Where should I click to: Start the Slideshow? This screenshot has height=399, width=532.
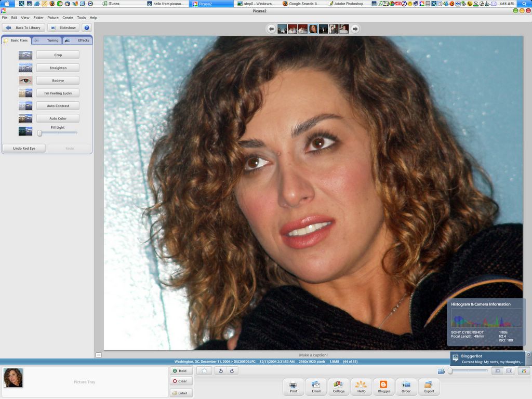pyautogui.click(x=63, y=28)
